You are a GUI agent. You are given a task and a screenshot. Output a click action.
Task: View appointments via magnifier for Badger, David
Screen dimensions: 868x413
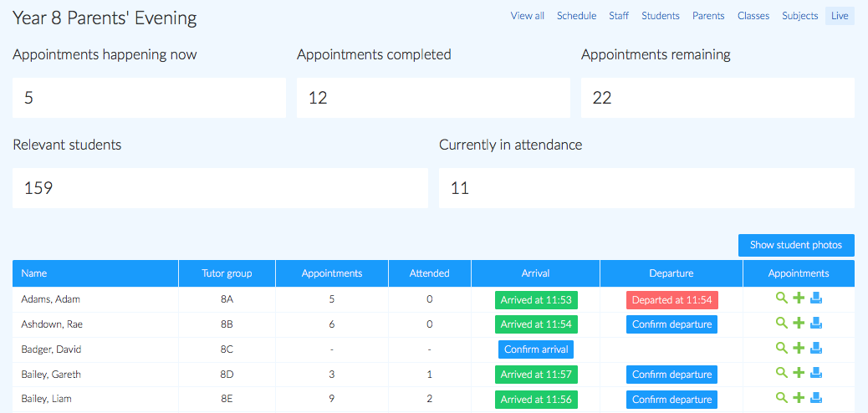(x=782, y=349)
